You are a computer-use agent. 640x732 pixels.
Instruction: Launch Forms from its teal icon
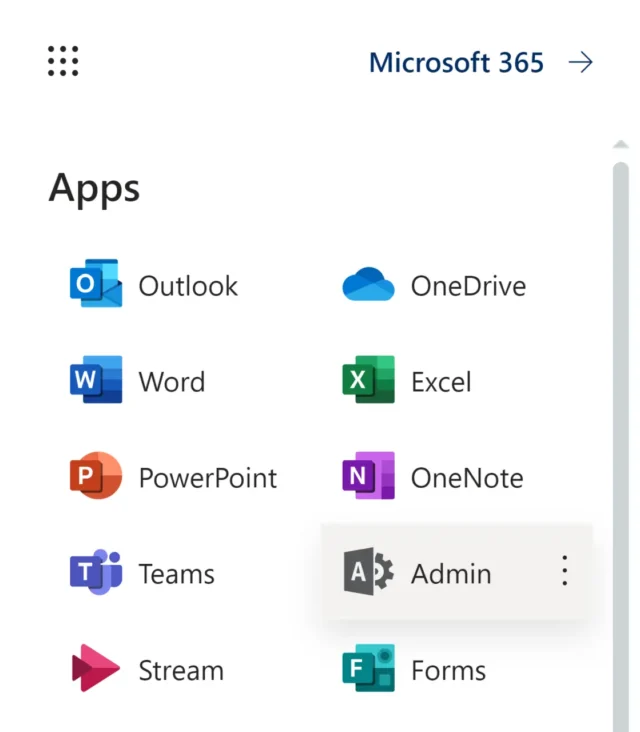[x=368, y=669]
